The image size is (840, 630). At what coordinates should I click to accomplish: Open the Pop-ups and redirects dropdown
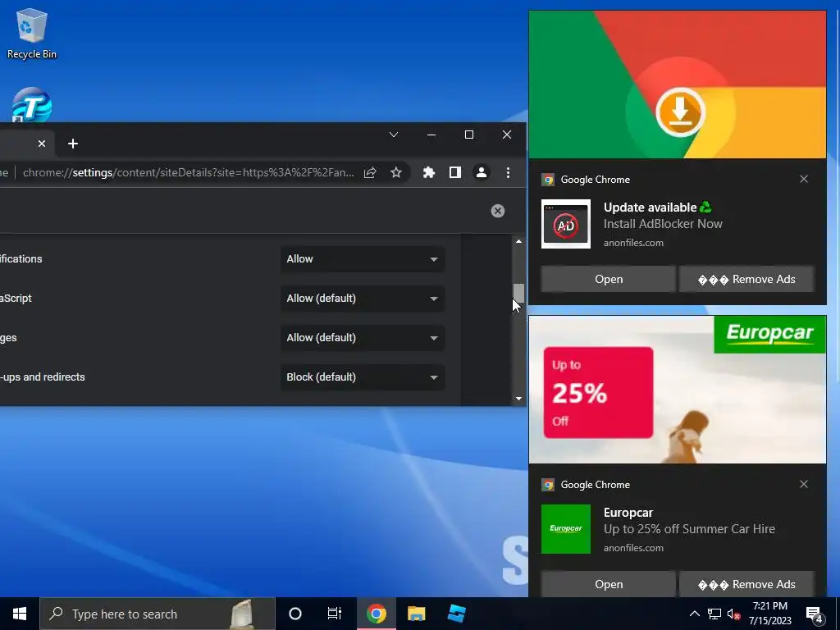point(363,377)
